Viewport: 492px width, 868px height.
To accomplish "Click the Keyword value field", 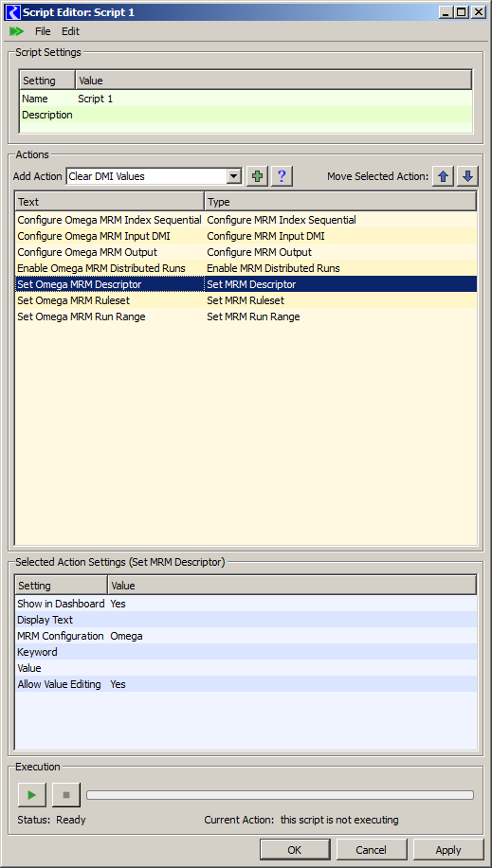I will pos(293,652).
